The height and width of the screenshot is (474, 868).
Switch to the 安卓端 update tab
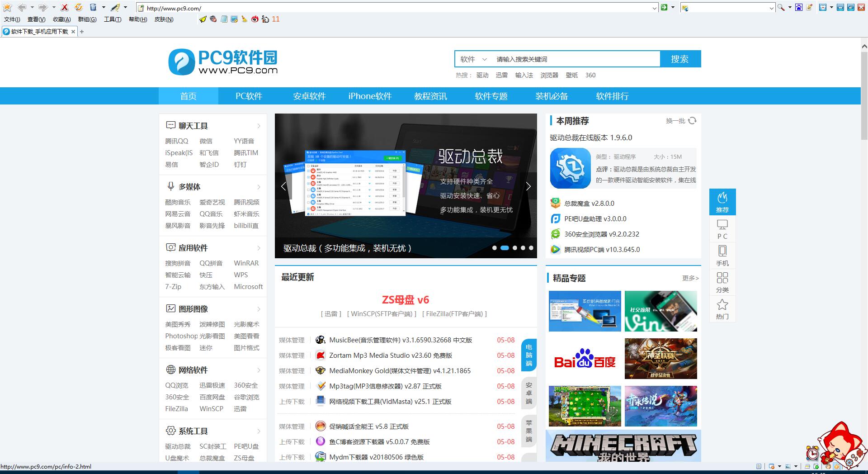[529, 393]
